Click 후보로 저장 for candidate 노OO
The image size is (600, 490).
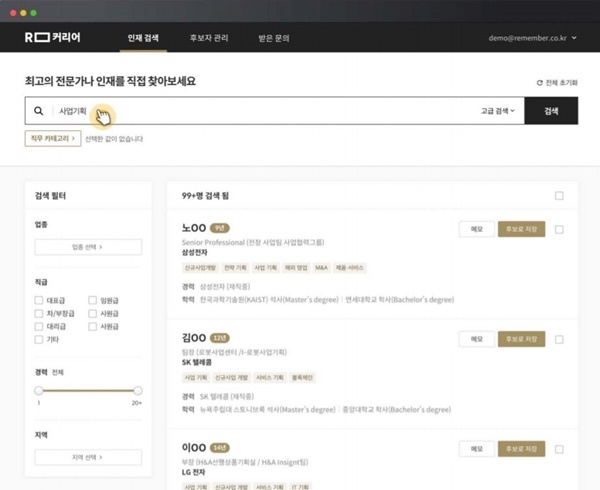coord(522,229)
